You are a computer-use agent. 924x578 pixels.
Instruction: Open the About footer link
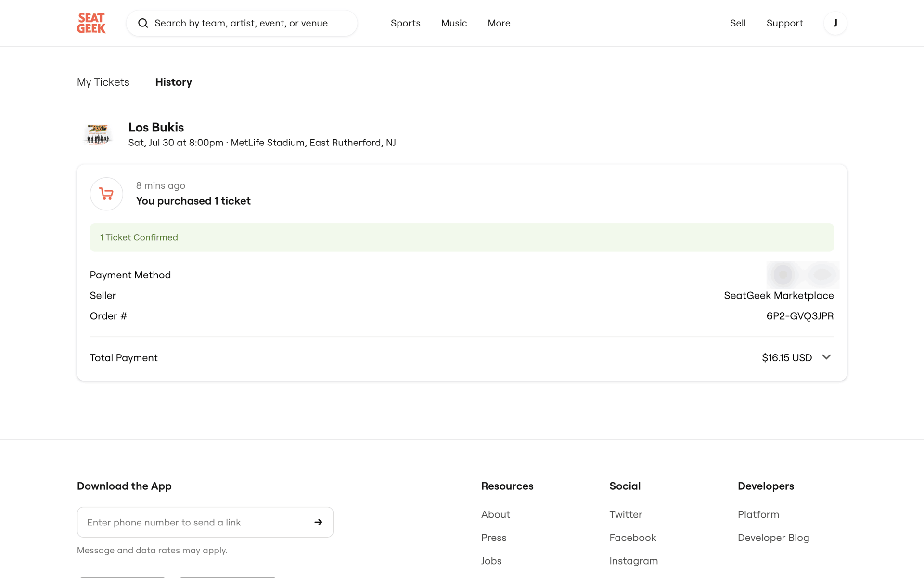coord(496,514)
